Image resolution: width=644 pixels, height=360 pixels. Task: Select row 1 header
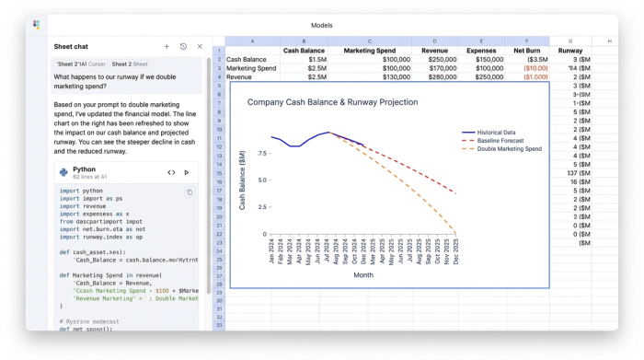[219, 51]
